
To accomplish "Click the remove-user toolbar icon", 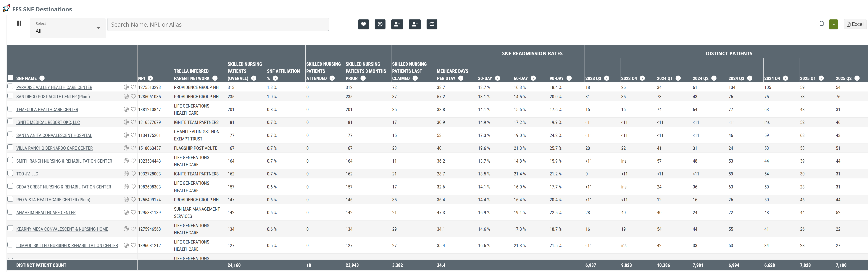I will click(x=414, y=24).
